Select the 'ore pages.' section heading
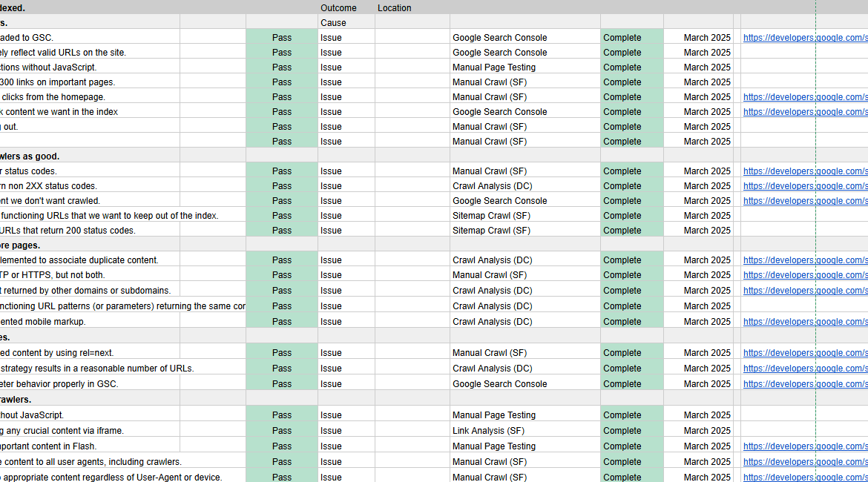This screenshot has width=868, height=482. 90,245
